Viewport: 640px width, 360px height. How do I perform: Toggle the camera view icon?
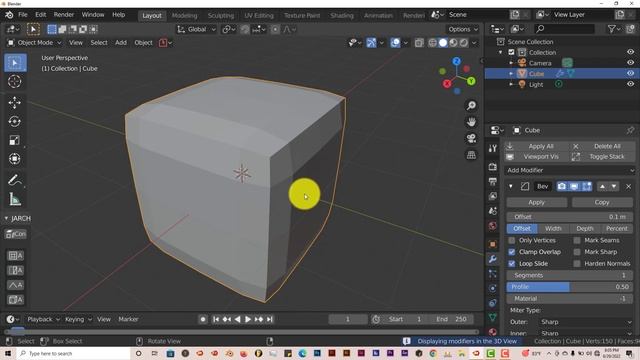471,138
